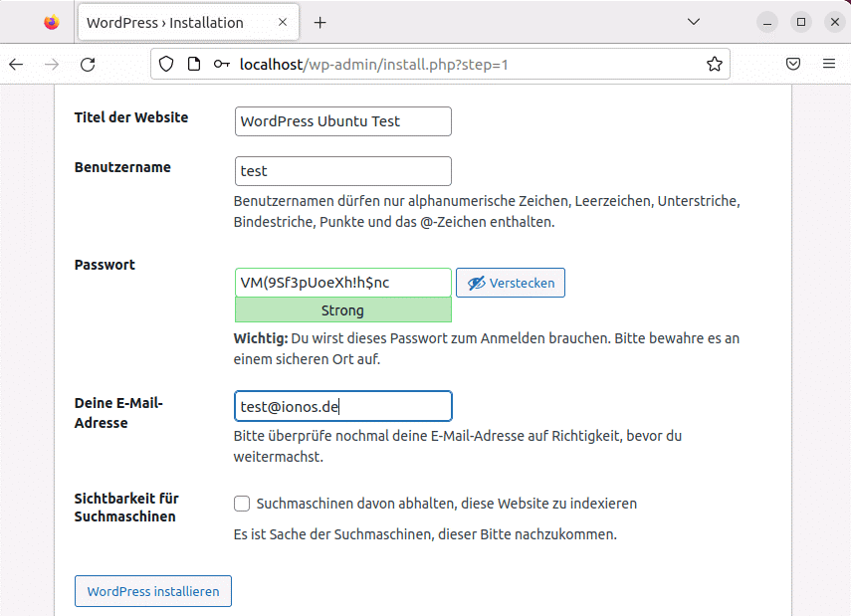
Task: Open the Firefox hamburger menu
Action: (x=829, y=64)
